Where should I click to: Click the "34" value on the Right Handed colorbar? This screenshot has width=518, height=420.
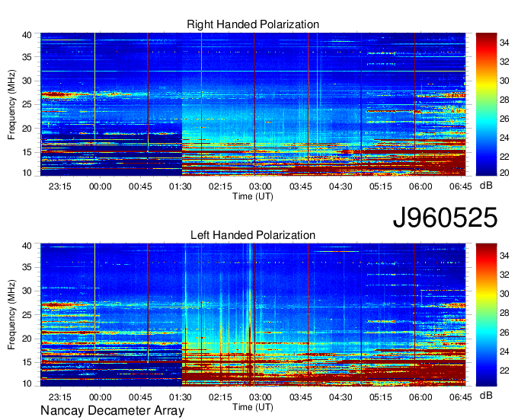pos(504,43)
